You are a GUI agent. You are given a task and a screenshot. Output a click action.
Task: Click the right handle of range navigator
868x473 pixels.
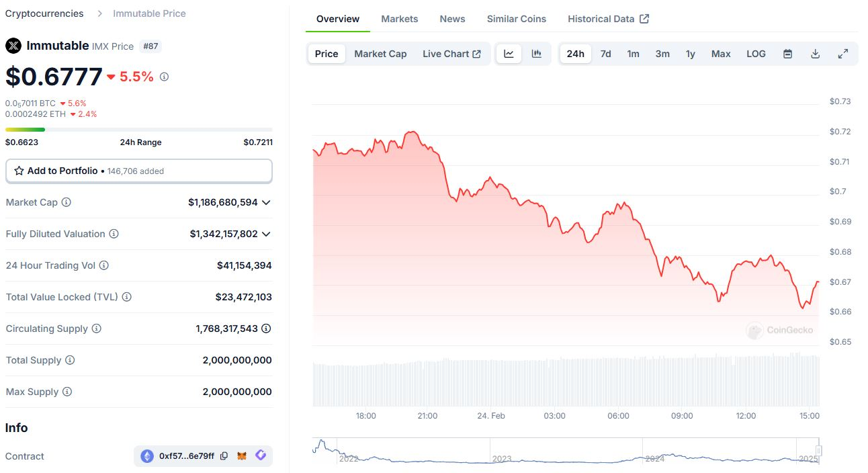[x=819, y=451]
